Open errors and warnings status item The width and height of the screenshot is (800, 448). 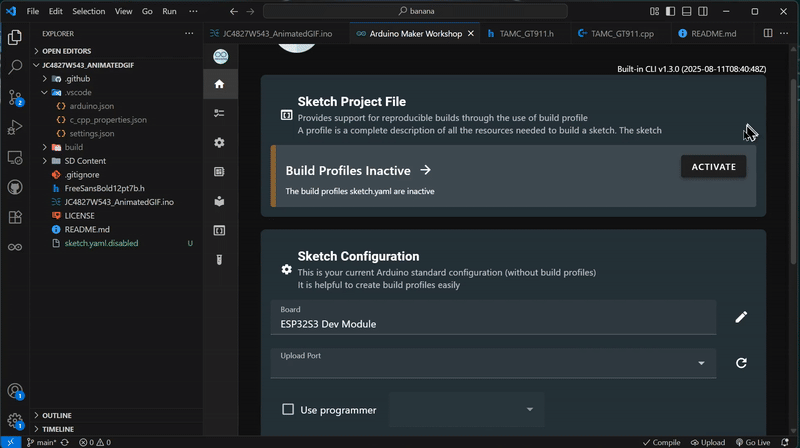(95, 442)
